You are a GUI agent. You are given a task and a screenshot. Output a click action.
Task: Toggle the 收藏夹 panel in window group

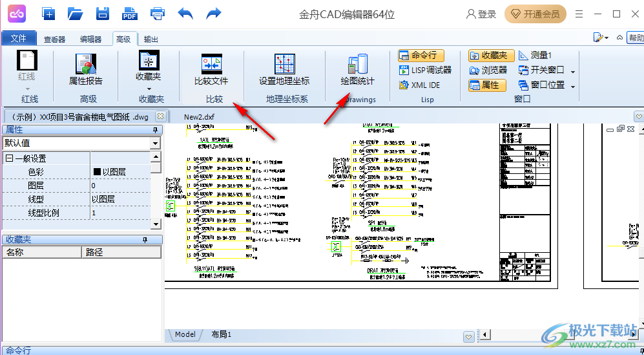pos(491,55)
